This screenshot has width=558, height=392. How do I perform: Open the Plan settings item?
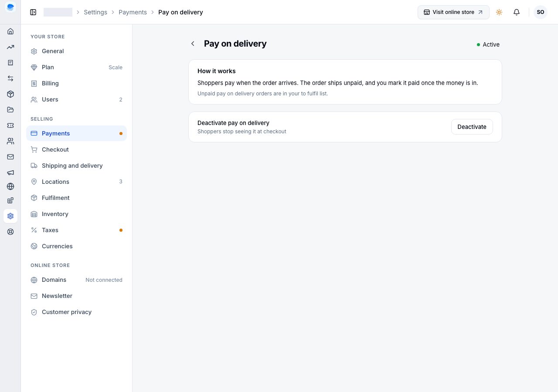(77, 67)
